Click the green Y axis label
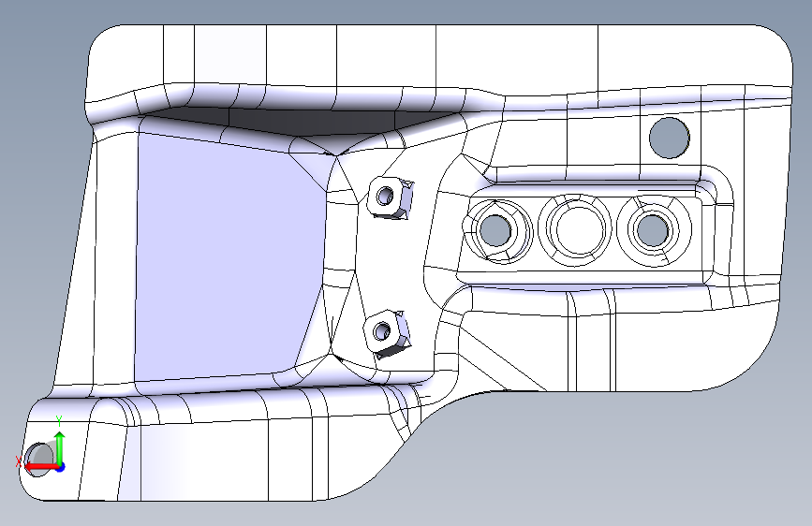The height and width of the screenshot is (526, 812). pos(59,421)
